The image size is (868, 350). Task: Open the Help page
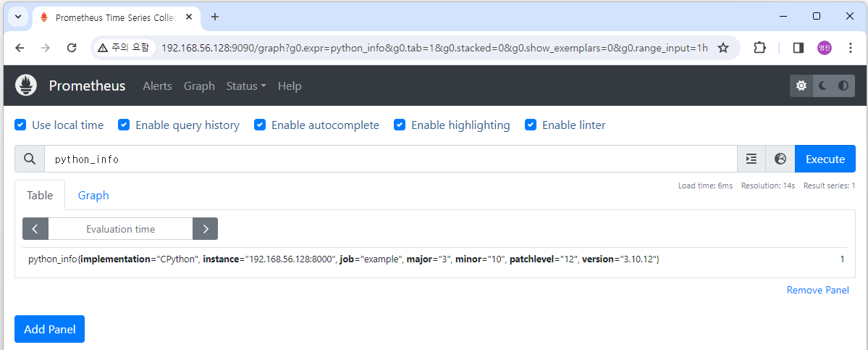pyautogui.click(x=290, y=86)
